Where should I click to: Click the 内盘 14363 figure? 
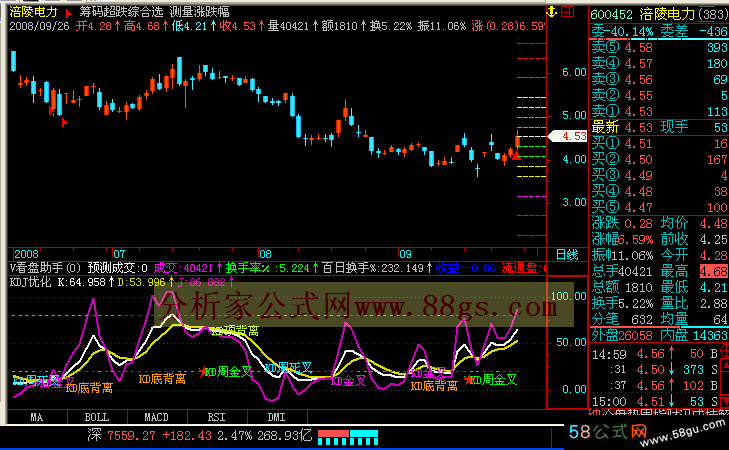[711, 335]
